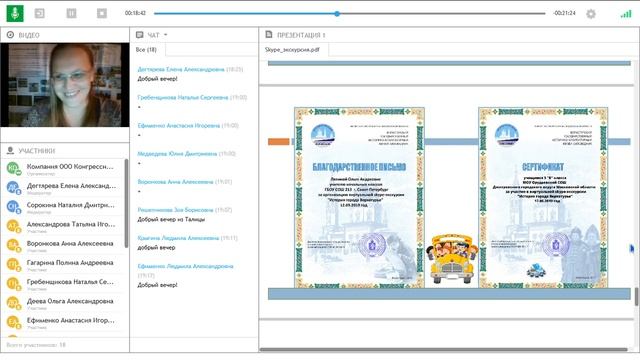This screenshot has width=640, height=360.
Task: Open settings gear in top bar
Action: (x=591, y=14)
